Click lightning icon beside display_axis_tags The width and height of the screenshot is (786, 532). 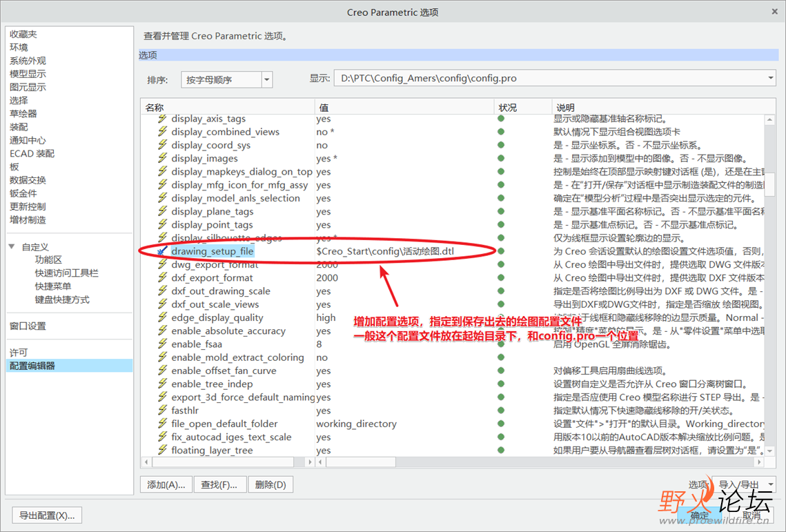[x=162, y=119]
